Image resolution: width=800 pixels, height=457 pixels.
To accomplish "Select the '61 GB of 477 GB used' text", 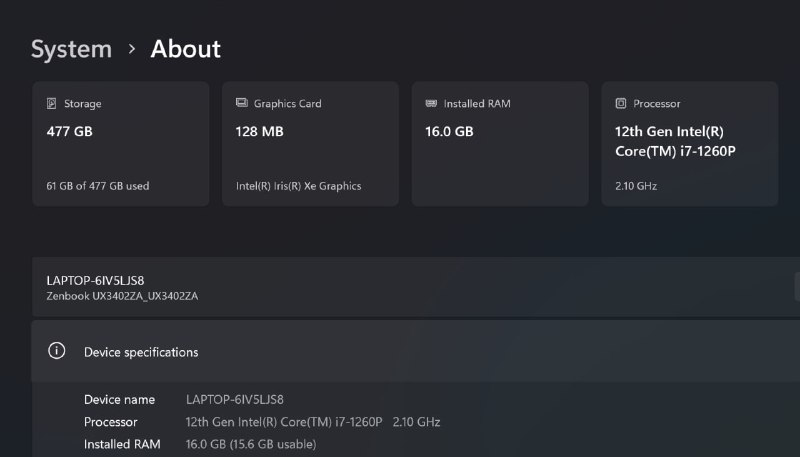I will (x=98, y=186).
